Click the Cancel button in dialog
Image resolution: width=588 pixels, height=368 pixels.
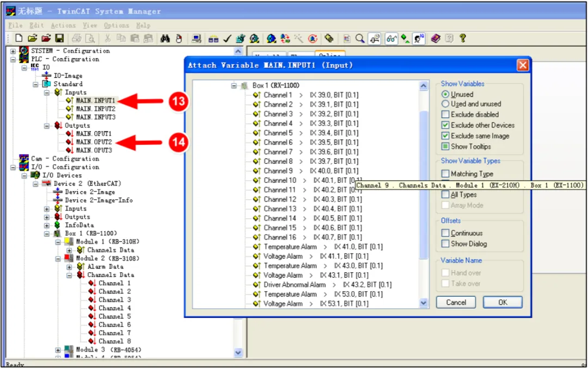tap(456, 303)
